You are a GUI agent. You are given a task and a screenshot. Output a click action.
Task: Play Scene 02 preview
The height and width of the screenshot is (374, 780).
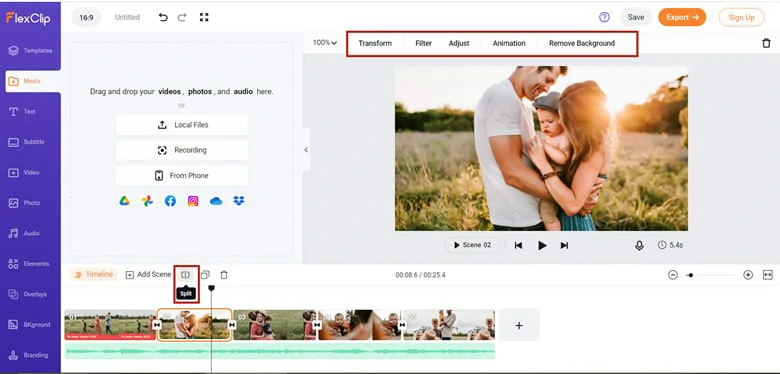point(472,245)
